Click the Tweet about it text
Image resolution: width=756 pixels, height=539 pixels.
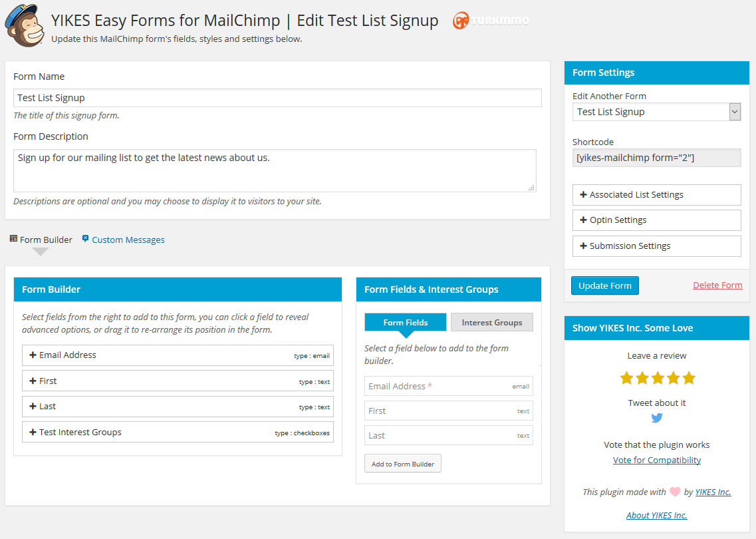657,403
